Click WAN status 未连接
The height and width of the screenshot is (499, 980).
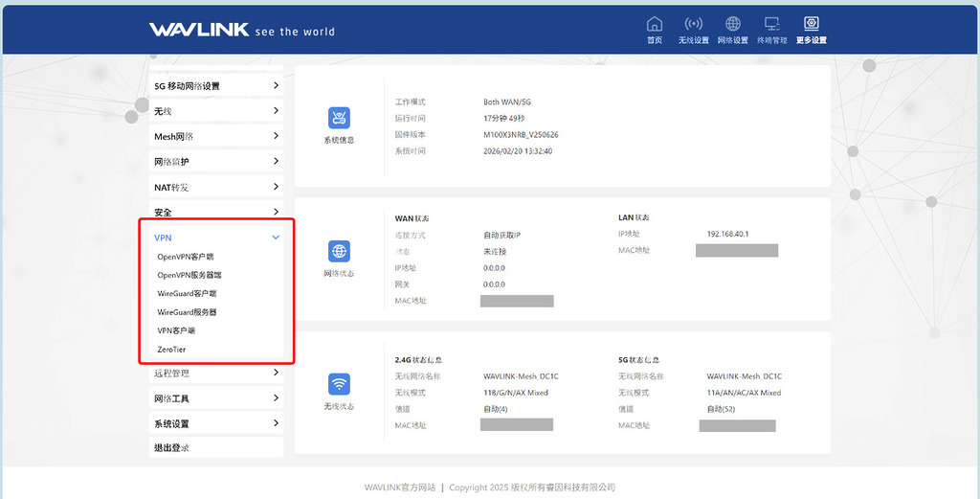click(495, 251)
